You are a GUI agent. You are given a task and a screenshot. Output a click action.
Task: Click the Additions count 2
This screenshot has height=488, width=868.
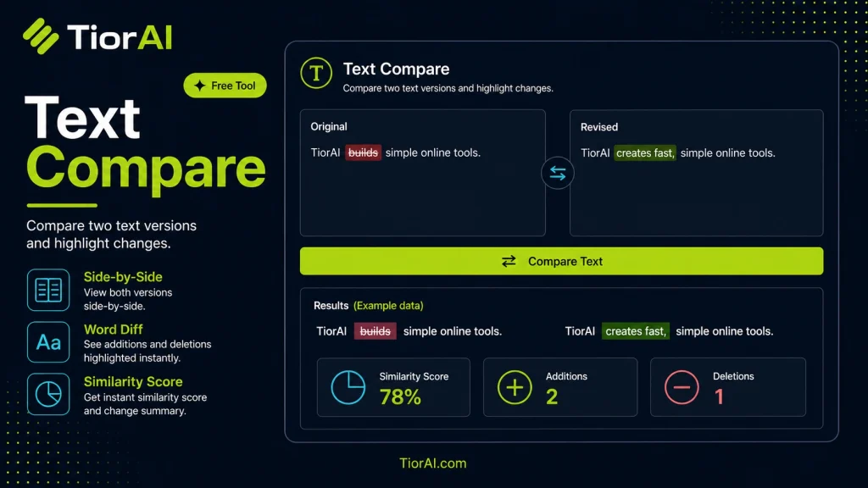[x=552, y=396]
